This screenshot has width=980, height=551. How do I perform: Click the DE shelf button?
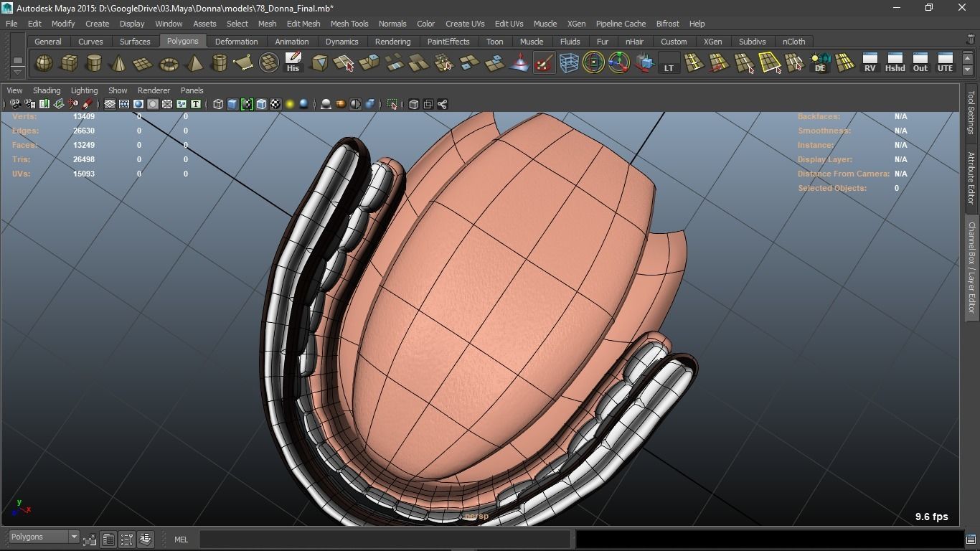click(820, 63)
